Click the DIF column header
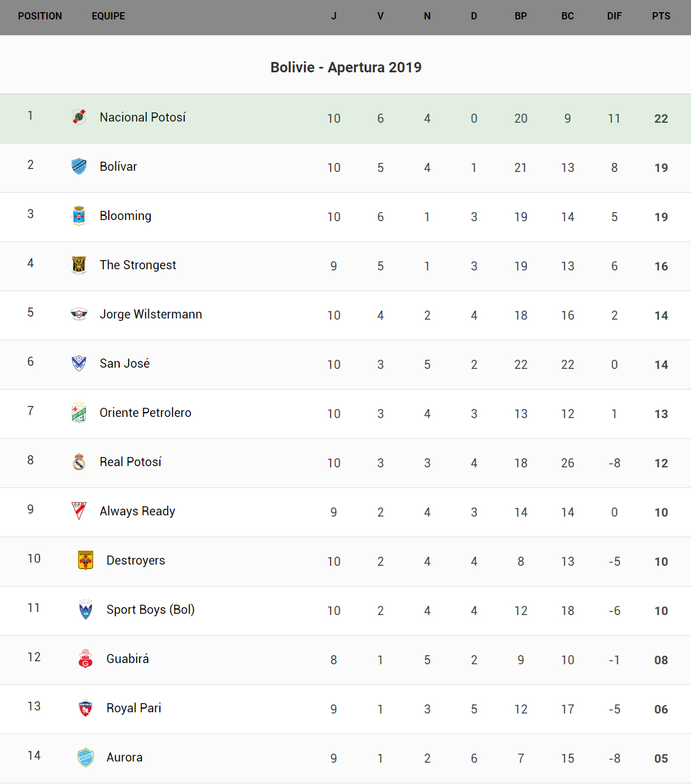This screenshot has width=691, height=784. point(614,16)
